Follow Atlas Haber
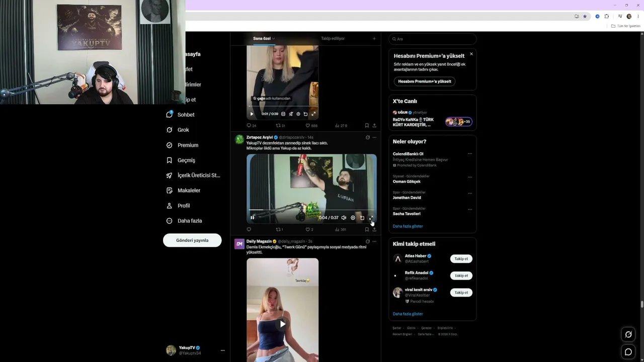Viewport: 644px width, 362px height. (461, 259)
